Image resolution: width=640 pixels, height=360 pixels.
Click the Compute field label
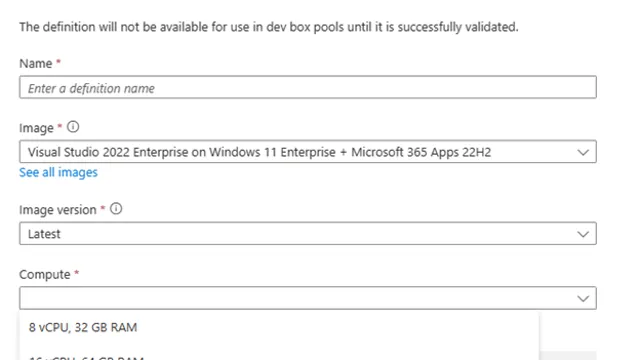(x=44, y=275)
